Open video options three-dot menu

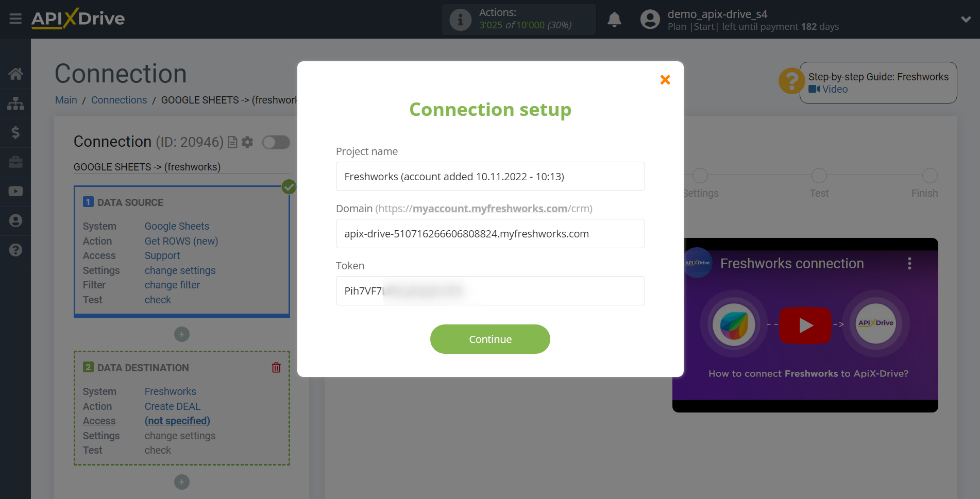tap(909, 264)
